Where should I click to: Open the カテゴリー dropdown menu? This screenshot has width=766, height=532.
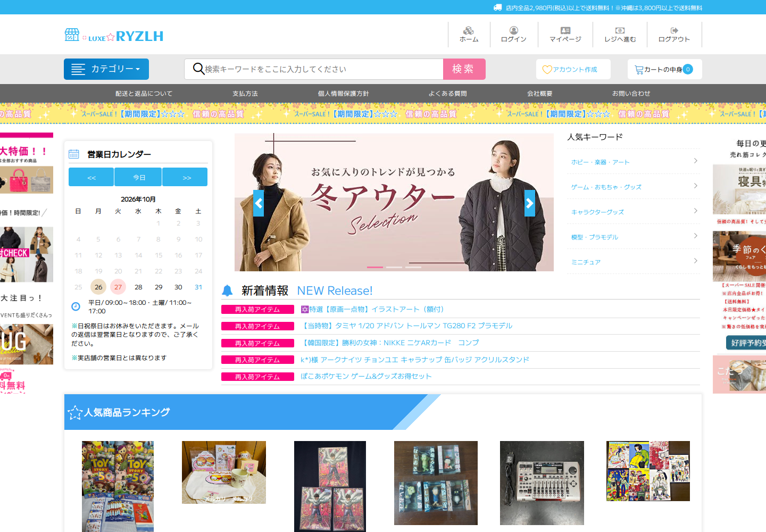coord(106,69)
